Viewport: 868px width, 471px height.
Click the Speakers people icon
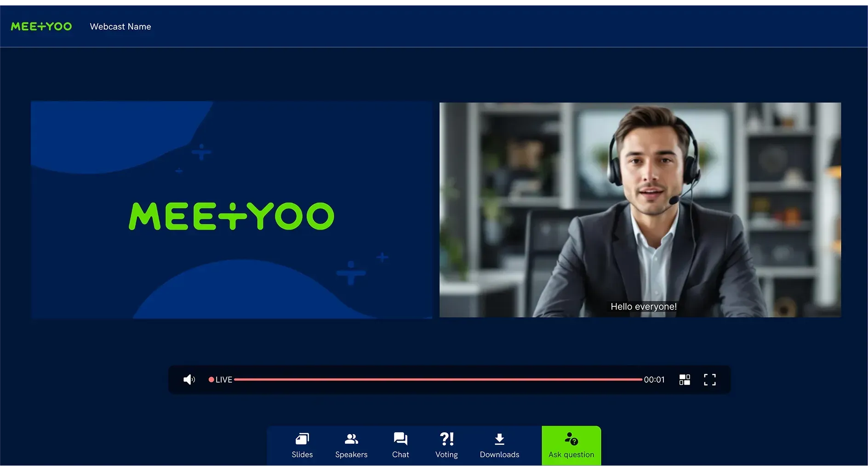351,438
